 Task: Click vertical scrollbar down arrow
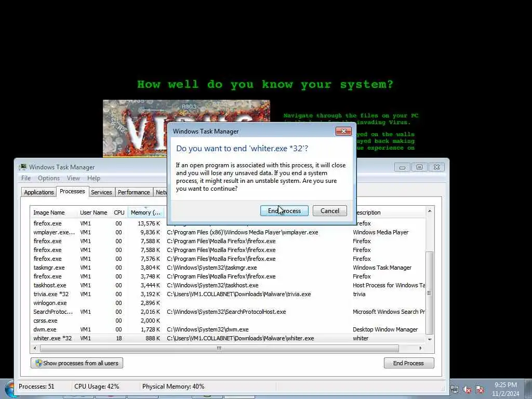pos(430,339)
